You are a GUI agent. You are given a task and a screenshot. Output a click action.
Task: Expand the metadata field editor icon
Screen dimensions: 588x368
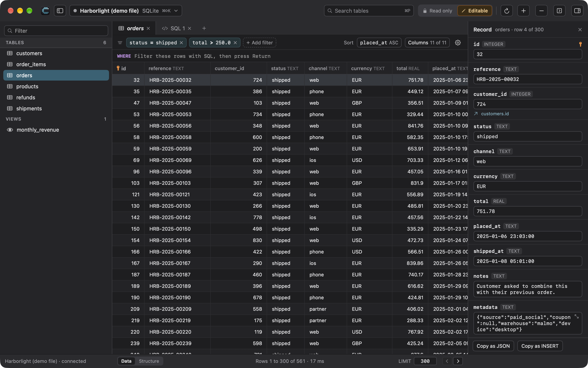coord(577,316)
